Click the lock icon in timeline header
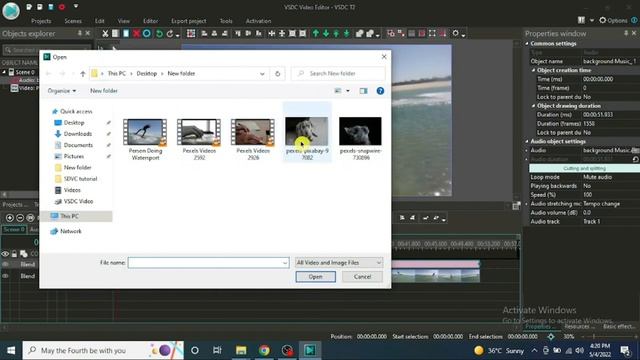640x360 pixels. tap(14, 254)
